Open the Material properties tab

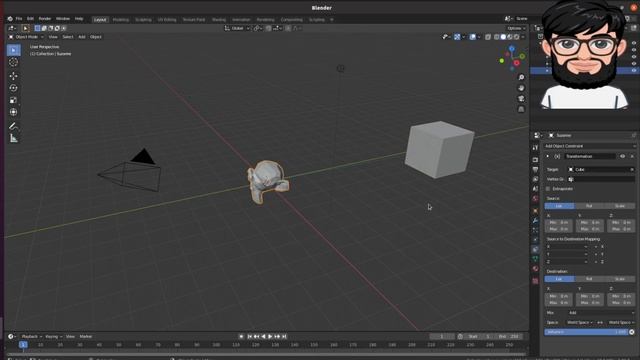point(535,269)
